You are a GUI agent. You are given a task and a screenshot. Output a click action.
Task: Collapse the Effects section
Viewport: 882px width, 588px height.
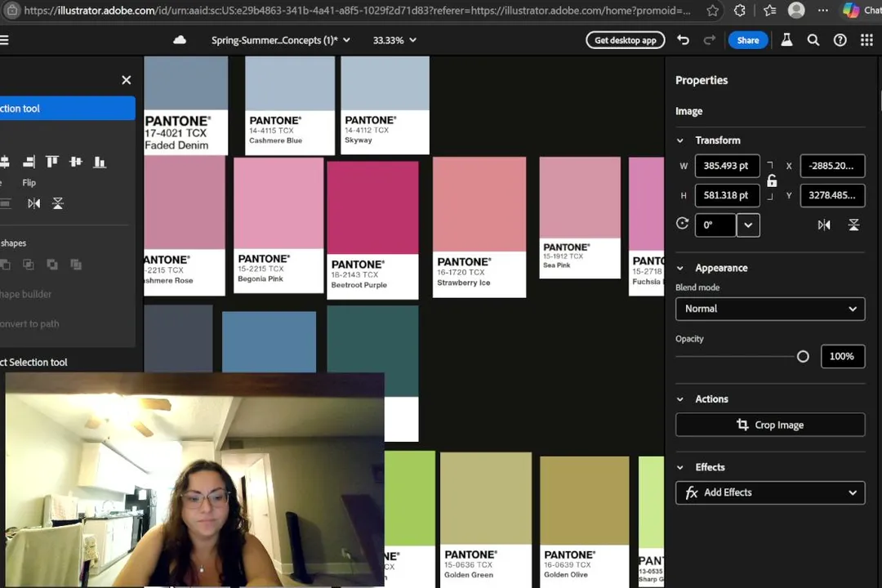point(680,468)
